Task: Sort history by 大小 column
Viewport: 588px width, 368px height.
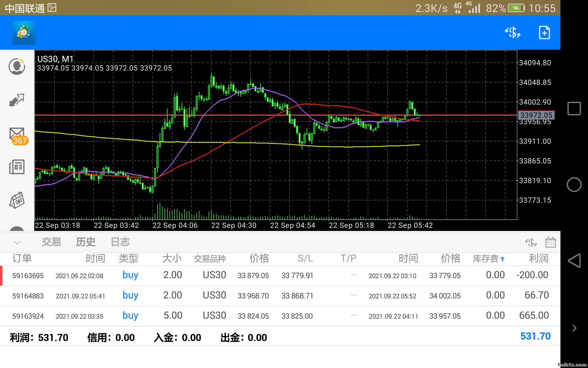Action: click(x=172, y=259)
